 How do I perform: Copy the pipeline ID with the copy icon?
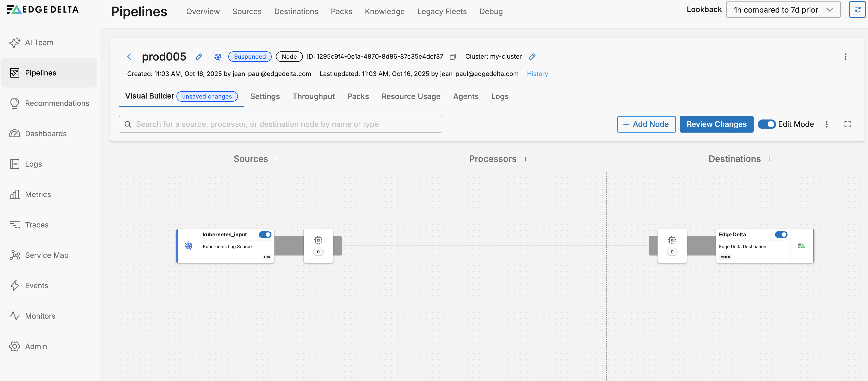pos(453,57)
